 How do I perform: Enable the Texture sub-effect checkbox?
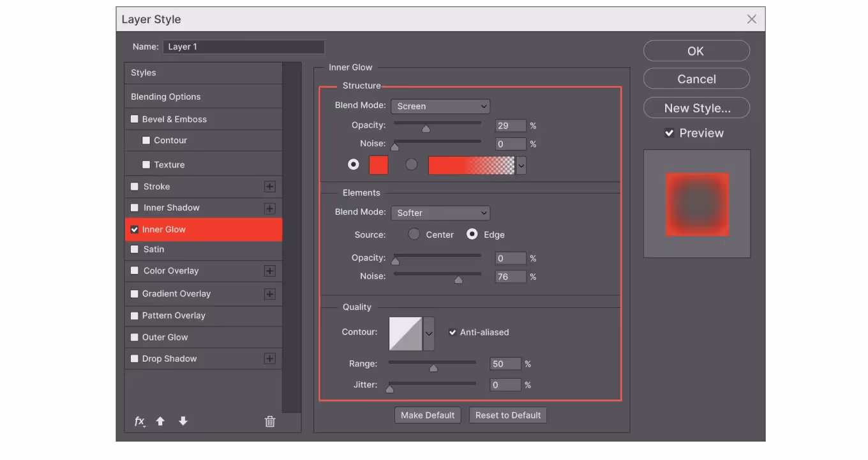pos(146,164)
